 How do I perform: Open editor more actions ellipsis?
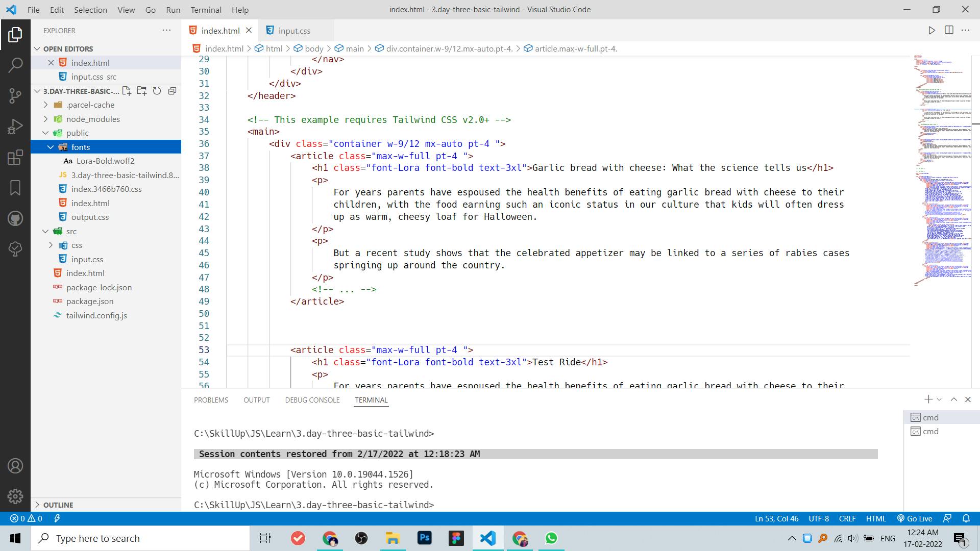(x=965, y=31)
